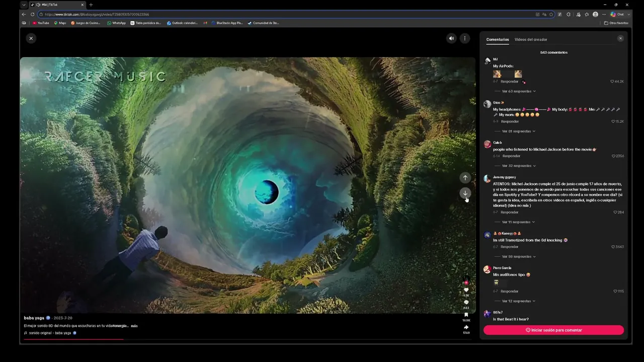Open the Outlook calendar bookmark
Viewport: 644px width, 362px height.
(x=183, y=23)
